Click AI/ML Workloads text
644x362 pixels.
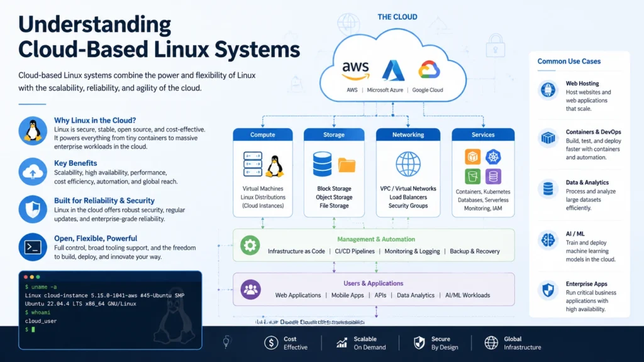pos(467,295)
